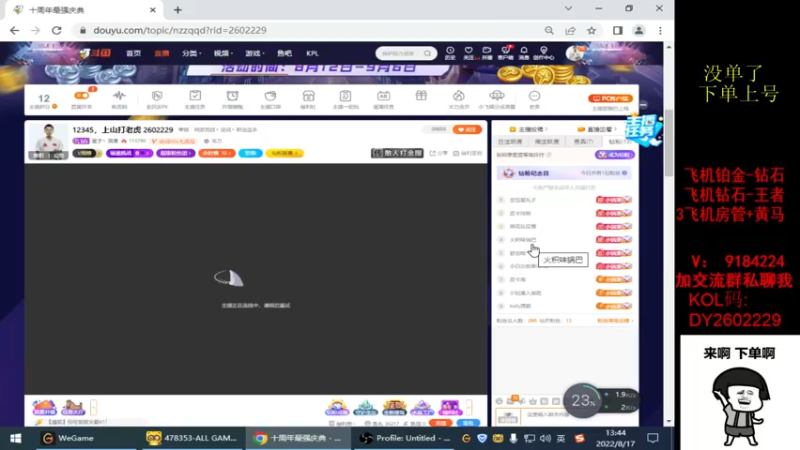Open the 直播回看 link in side panel
Image resolution: width=800 pixels, height=450 pixels.
[x=596, y=129]
